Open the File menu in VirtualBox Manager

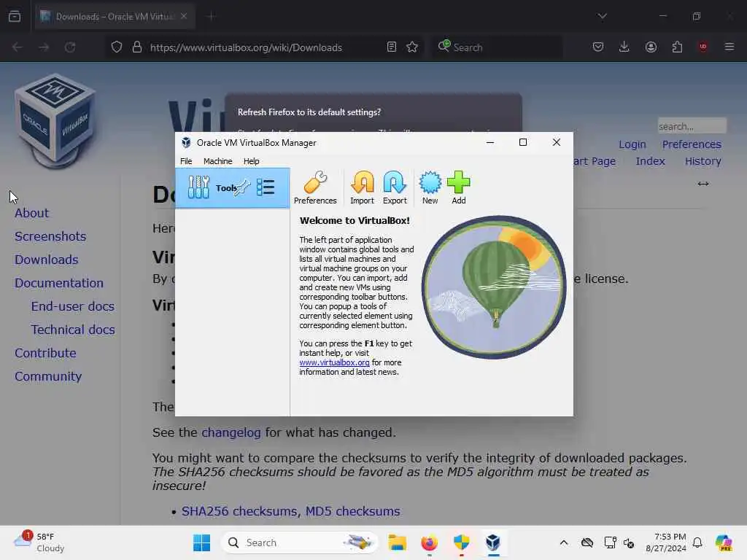pos(186,161)
